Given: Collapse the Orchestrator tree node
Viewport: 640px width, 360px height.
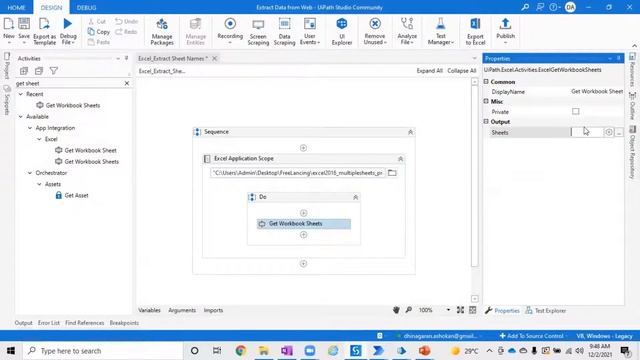Looking at the screenshot, I should pos(30,173).
